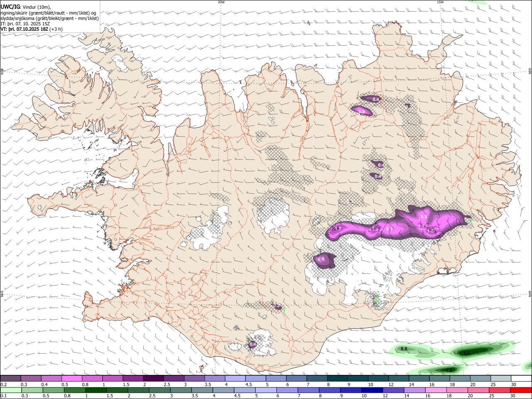Pick the violet 12 swatch, bottom row

pyautogui.click(x=393, y=390)
